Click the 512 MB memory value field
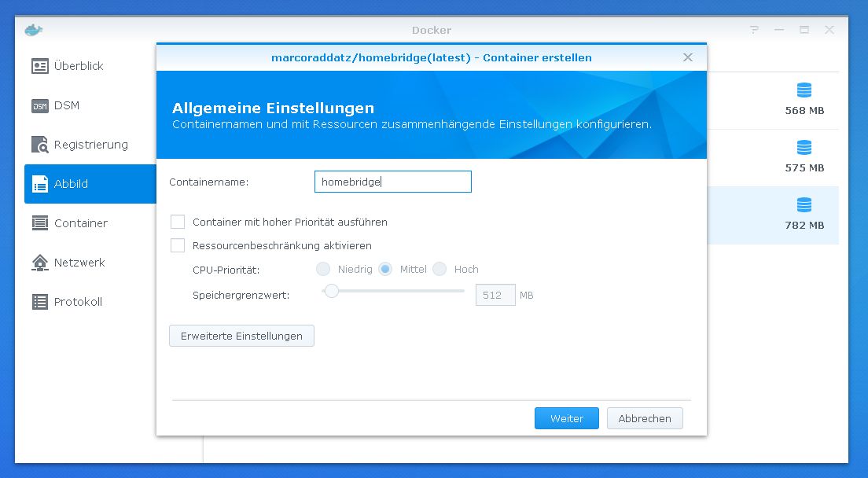Image resolution: width=868 pixels, height=478 pixels. [495, 295]
